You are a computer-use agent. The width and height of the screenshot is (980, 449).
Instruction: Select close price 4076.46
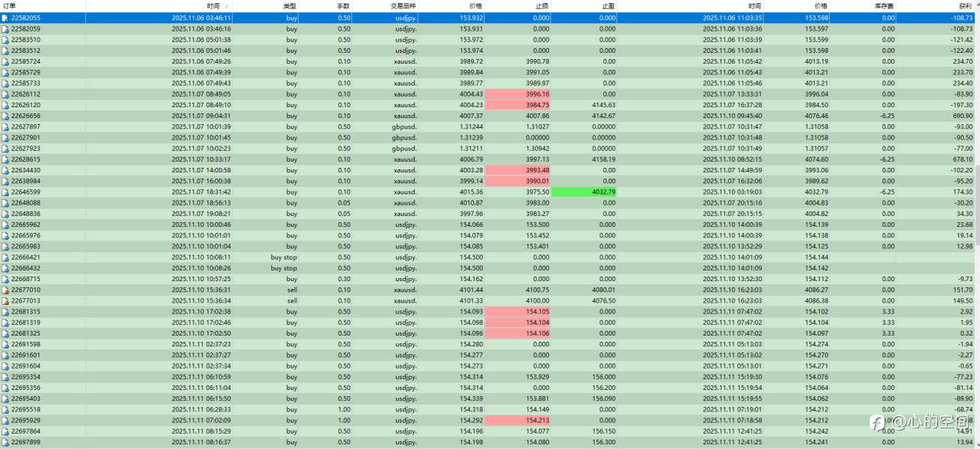(x=817, y=116)
